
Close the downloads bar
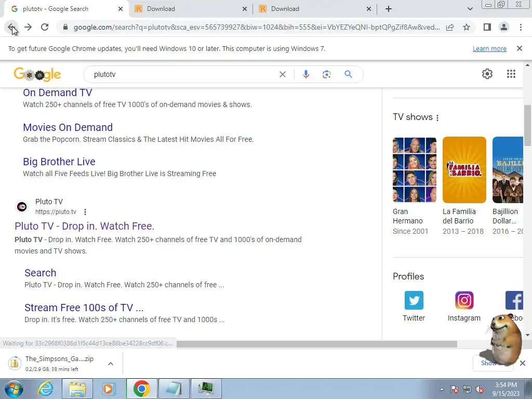(x=523, y=363)
